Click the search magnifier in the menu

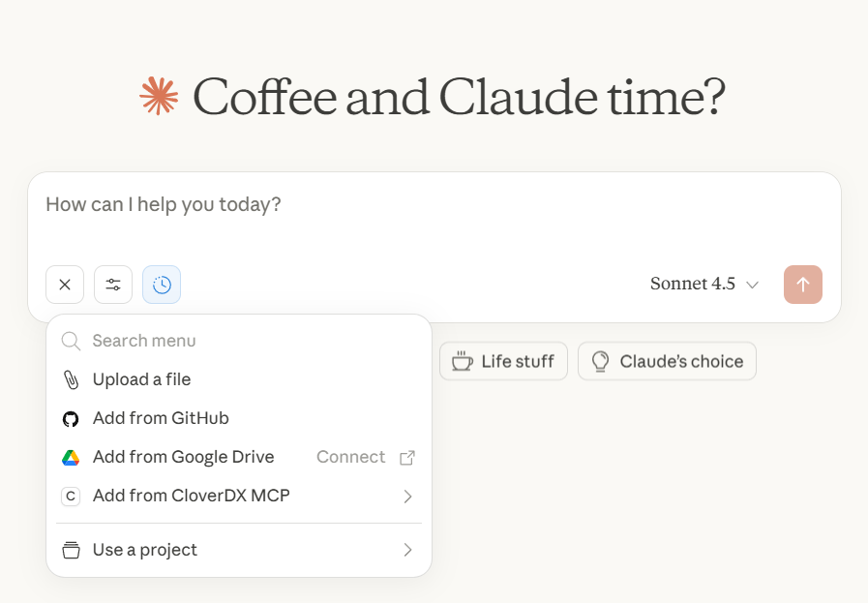coord(70,341)
